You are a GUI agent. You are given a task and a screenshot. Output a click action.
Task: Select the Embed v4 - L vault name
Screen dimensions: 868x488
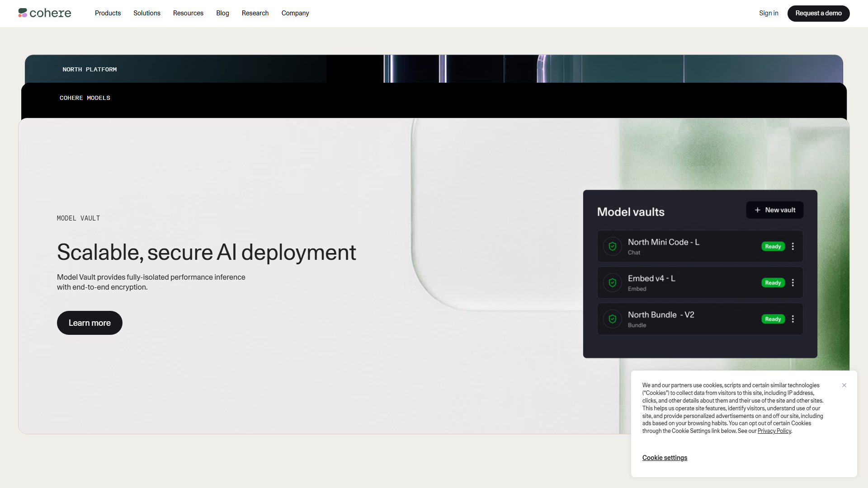click(651, 278)
